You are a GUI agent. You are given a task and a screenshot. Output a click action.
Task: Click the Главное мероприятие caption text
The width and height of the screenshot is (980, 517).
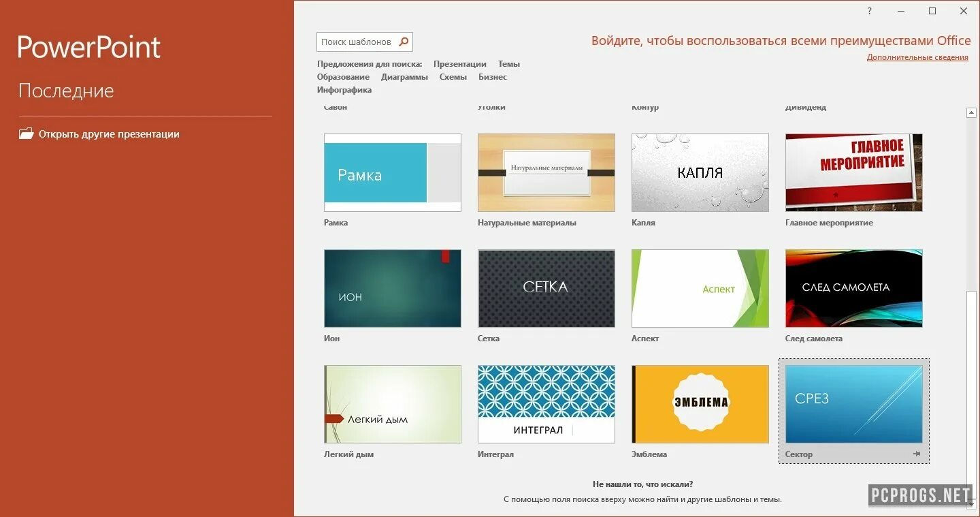(829, 223)
